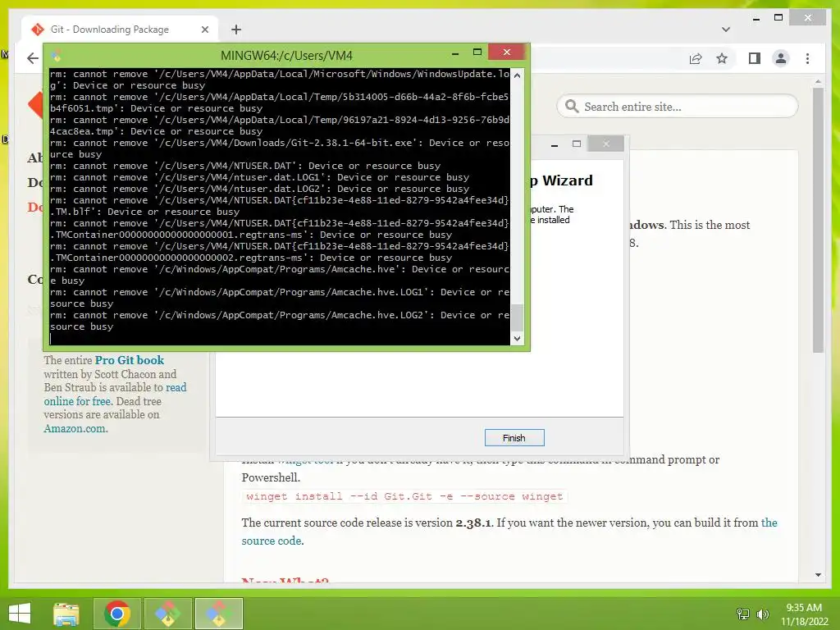Click the terminal scrollbar down arrow

[517, 339]
